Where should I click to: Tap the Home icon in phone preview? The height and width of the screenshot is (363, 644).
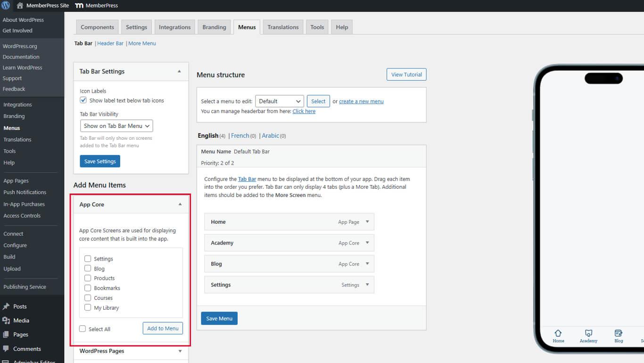558,333
